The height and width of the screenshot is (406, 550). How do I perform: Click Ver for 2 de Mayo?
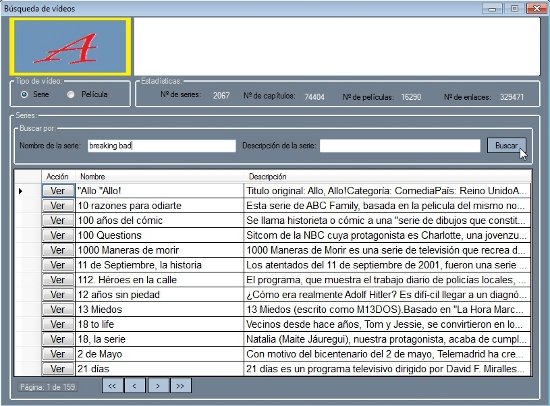click(x=58, y=354)
